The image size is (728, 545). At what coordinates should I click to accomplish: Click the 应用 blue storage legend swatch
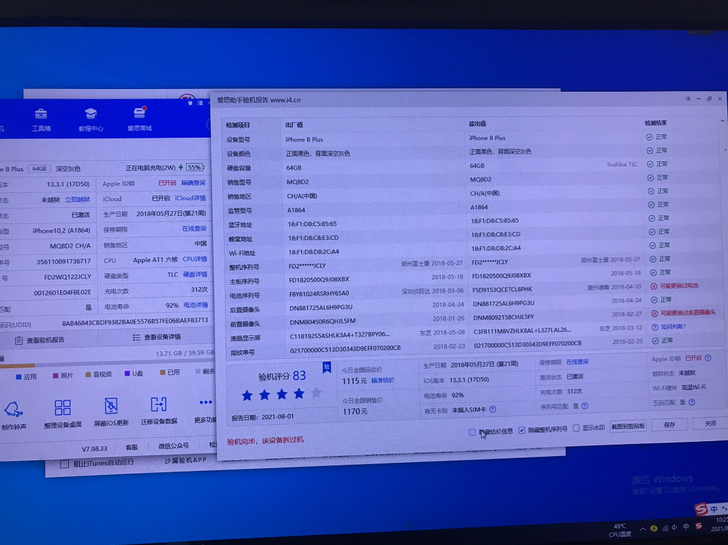pos(19,376)
